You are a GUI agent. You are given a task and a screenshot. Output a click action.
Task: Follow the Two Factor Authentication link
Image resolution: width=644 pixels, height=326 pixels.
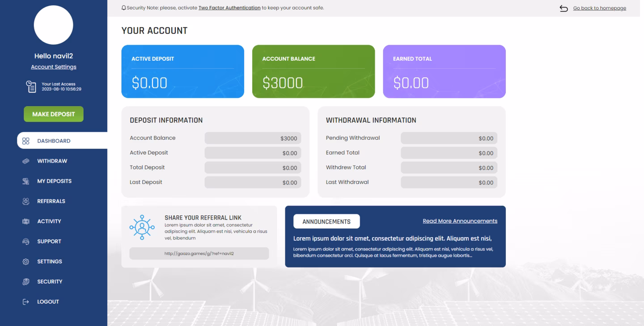[x=229, y=8]
